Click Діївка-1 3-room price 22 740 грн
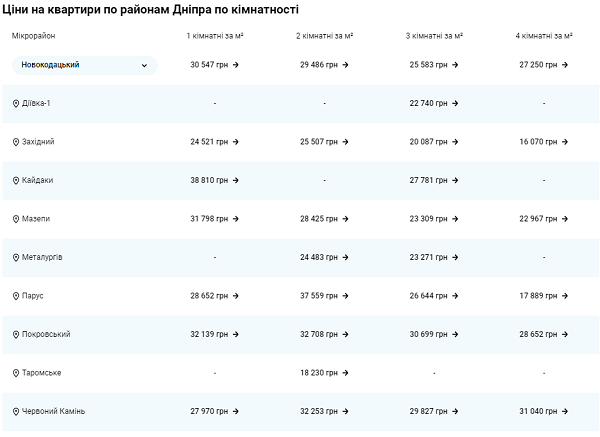 (x=434, y=103)
